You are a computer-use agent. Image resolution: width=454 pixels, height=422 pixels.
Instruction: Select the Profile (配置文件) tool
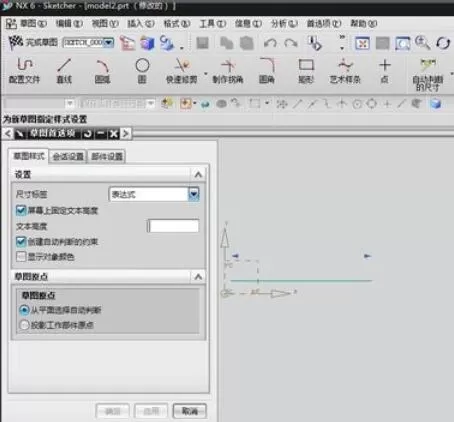tap(24, 71)
